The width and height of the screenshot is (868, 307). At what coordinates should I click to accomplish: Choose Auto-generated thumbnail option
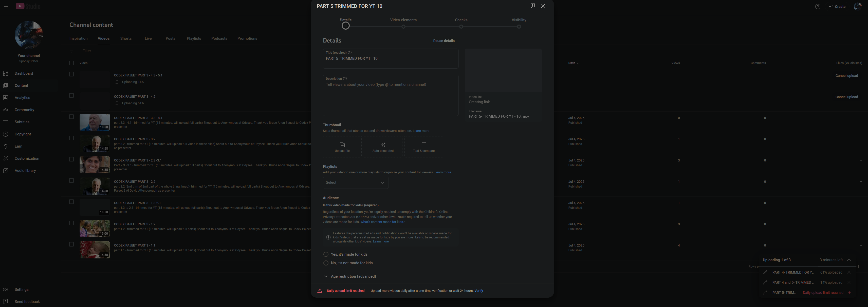383,147
